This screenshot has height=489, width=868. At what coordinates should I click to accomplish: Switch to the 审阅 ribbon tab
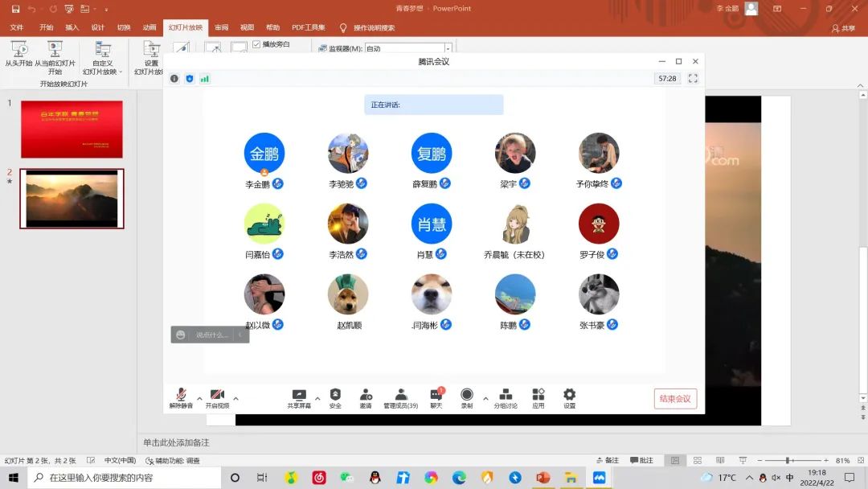click(x=221, y=27)
